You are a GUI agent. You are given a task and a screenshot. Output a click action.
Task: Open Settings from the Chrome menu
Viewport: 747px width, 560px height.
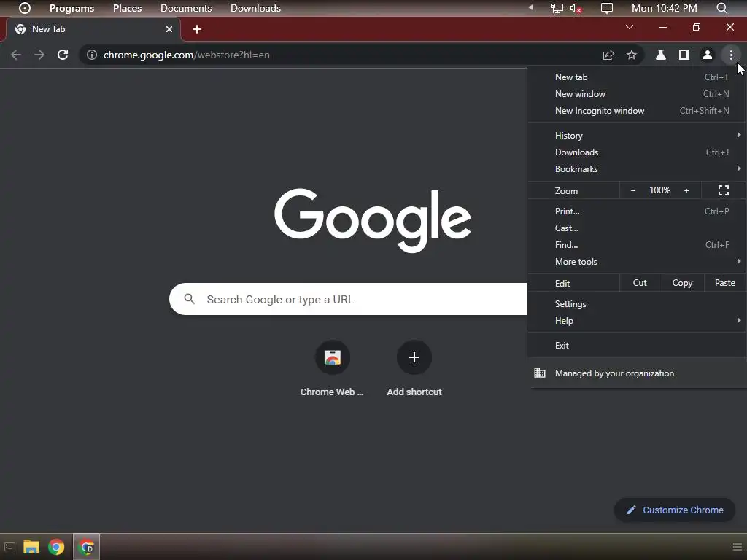[637, 304]
